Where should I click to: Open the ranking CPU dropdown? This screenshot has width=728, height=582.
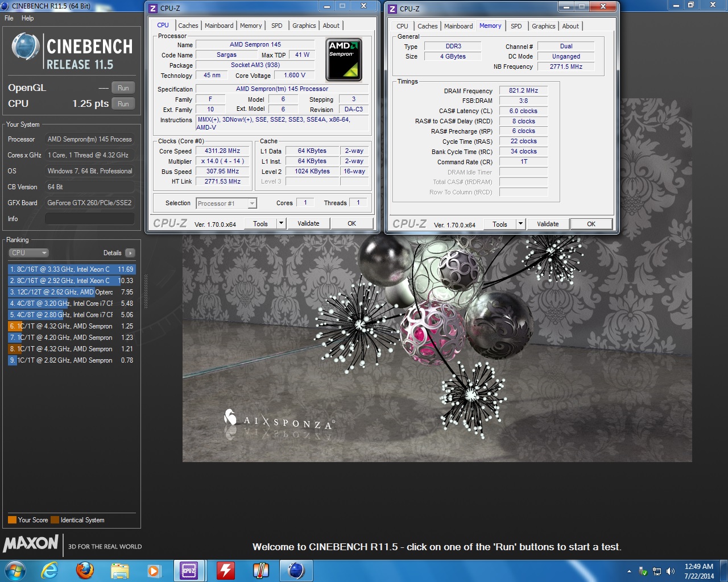(x=28, y=253)
